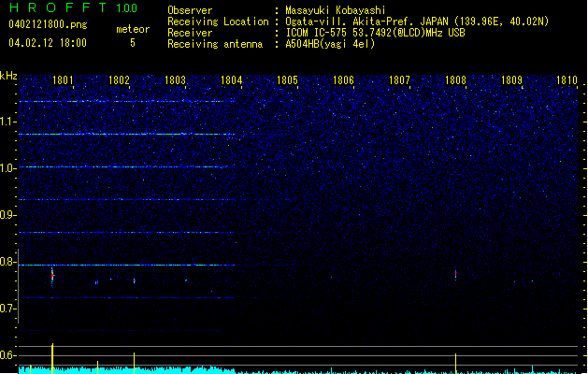
Task: Click the 0.6 frequency axis label
Action: tap(7, 355)
